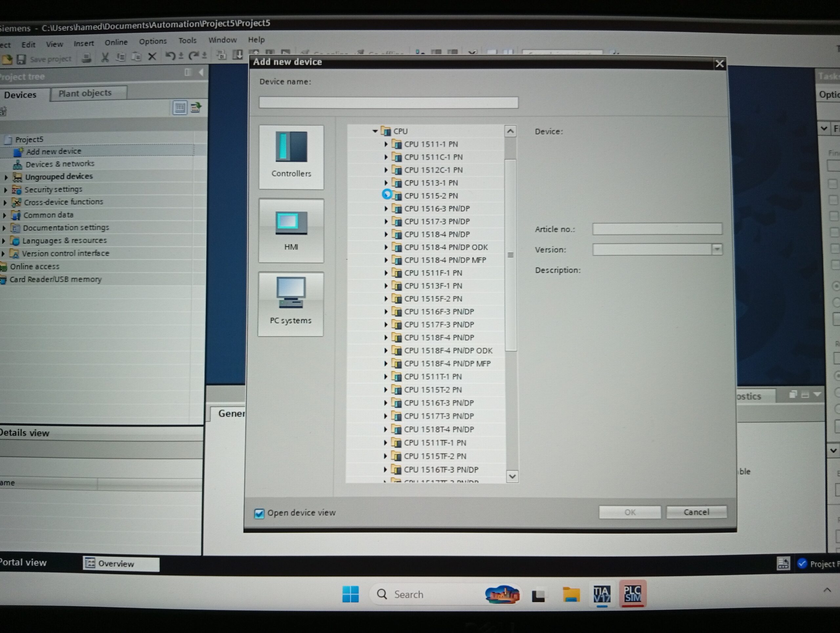Click the device list scroll-up arrow
Screen dimensions: 840x633
pyautogui.click(x=510, y=131)
